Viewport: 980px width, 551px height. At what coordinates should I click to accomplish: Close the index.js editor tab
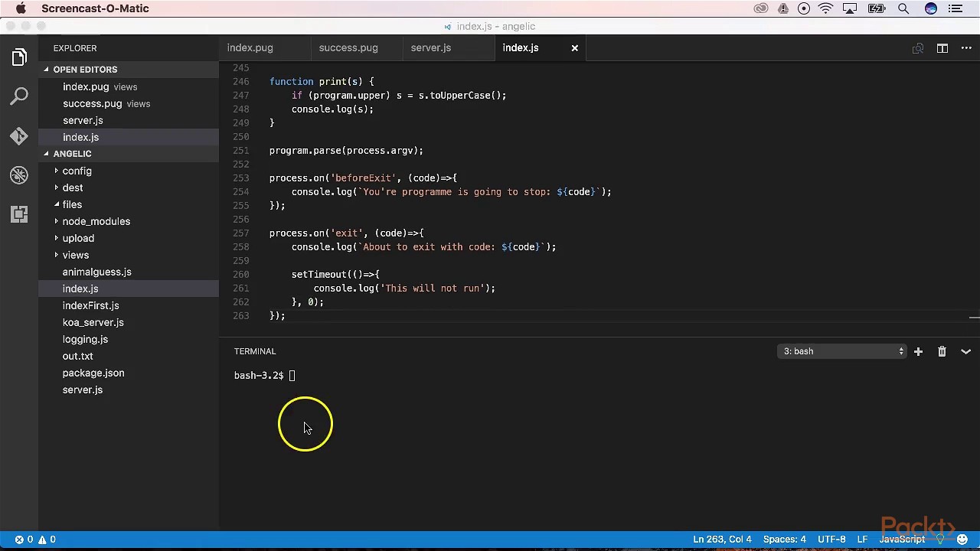(574, 48)
